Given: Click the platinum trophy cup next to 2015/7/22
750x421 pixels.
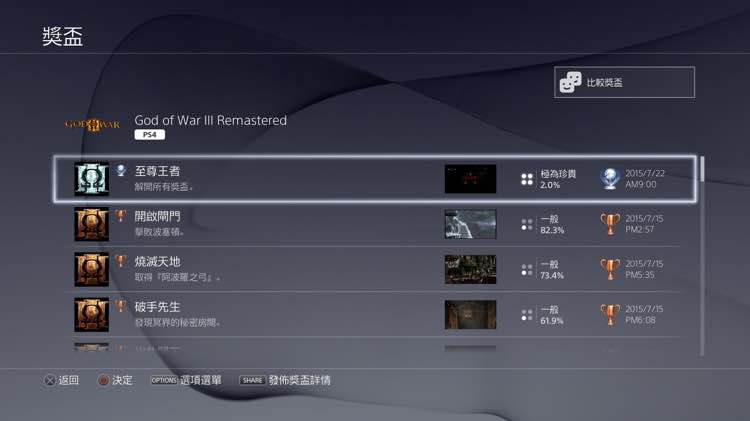Looking at the screenshot, I should pyautogui.click(x=610, y=178).
